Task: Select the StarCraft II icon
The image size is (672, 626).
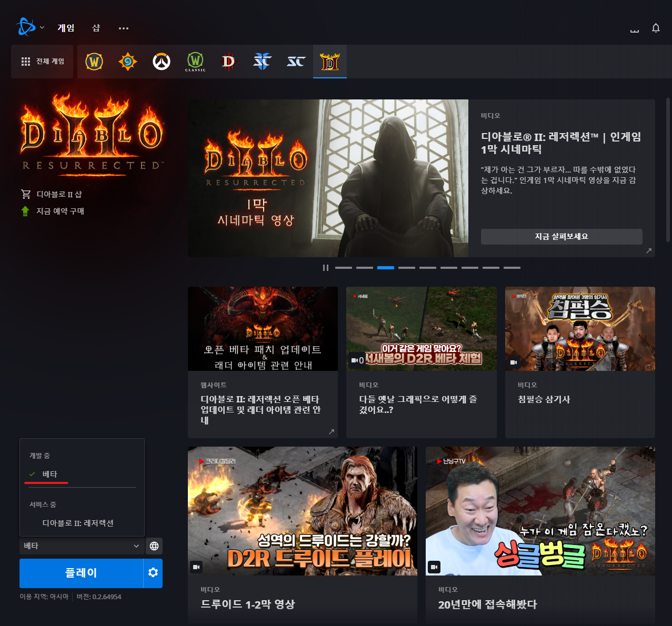Action: click(263, 62)
